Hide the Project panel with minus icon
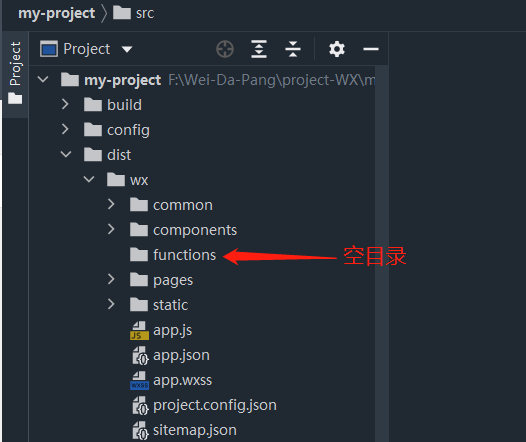 point(371,49)
